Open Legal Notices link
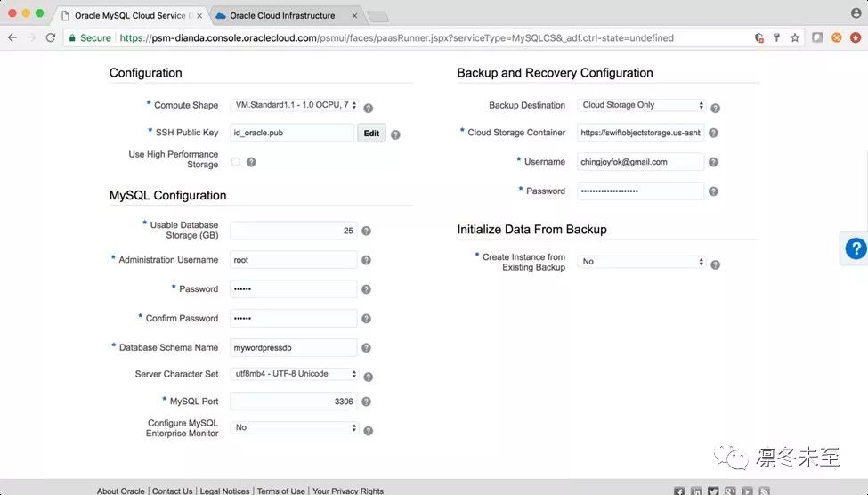This screenshot has width=868, height=495. [x=224, y=491]
